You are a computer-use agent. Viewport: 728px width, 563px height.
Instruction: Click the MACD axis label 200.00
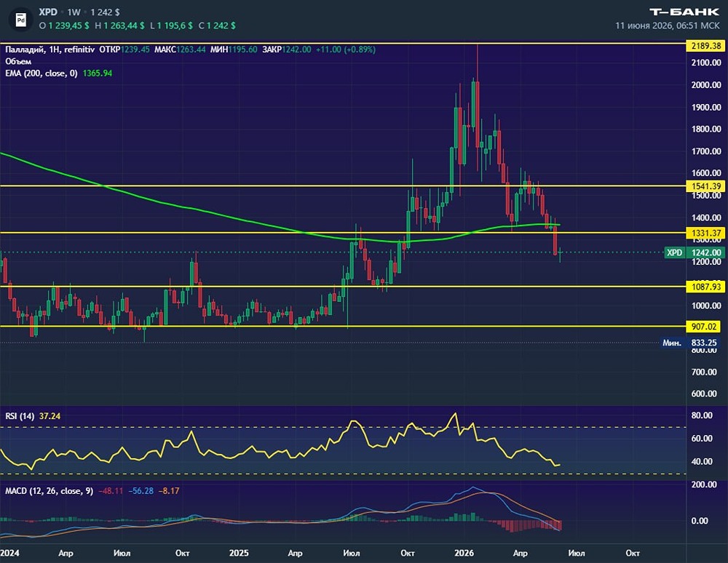704,484
